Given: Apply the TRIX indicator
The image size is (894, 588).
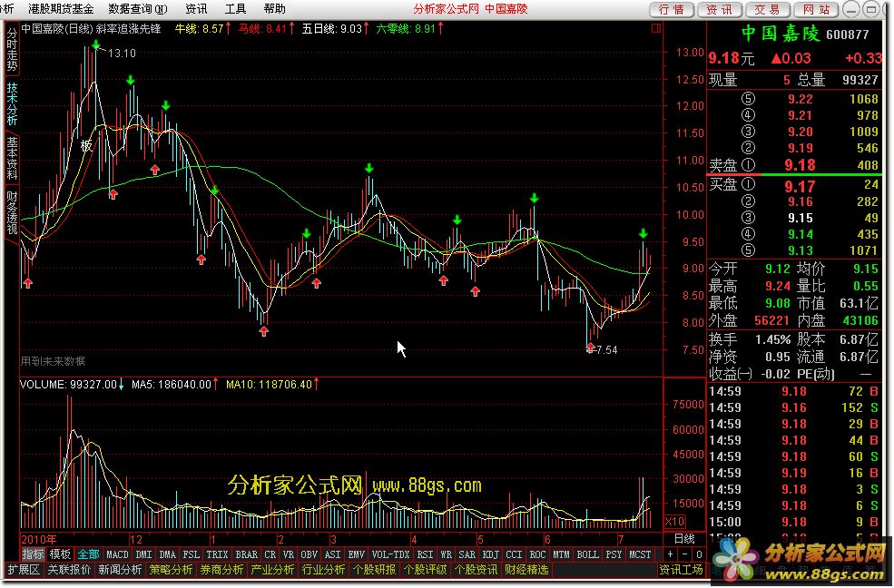Looking at the screenshot, I should tap(217, 554).
